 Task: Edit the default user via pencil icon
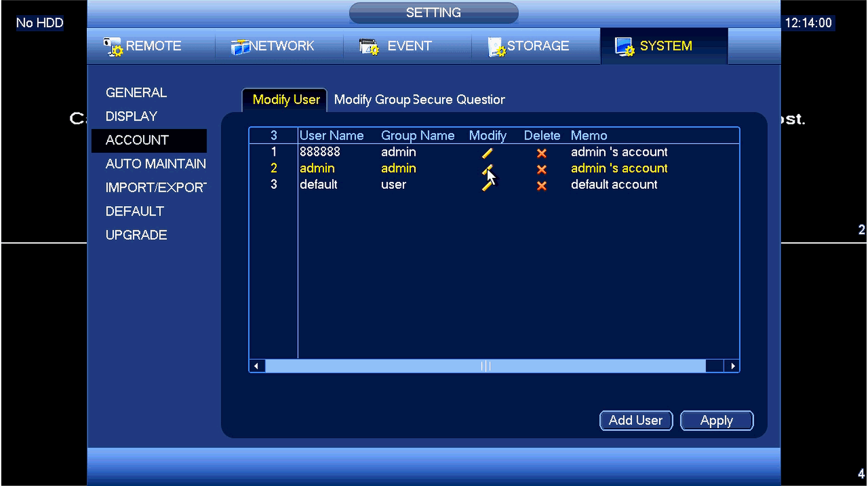coord(486,187)
